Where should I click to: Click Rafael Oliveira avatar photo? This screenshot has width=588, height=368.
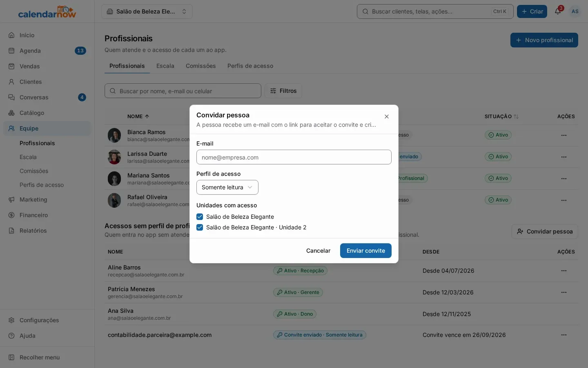pos(114,200)
